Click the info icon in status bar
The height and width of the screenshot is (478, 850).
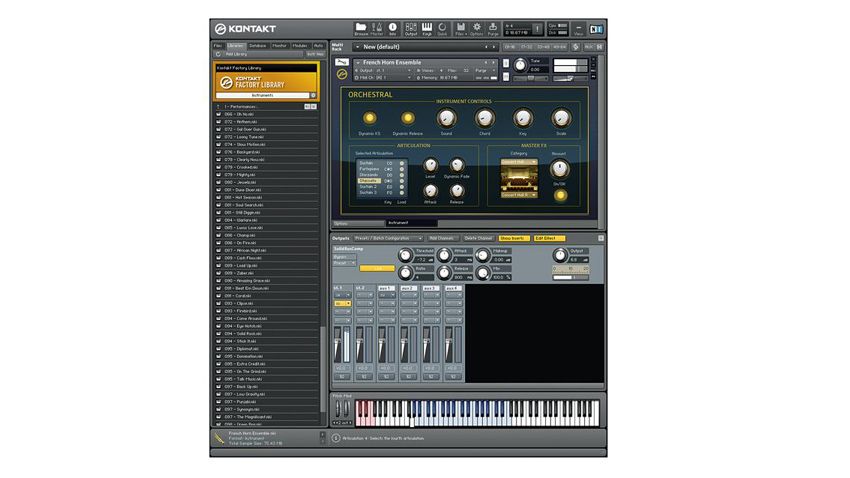point(336,438)
